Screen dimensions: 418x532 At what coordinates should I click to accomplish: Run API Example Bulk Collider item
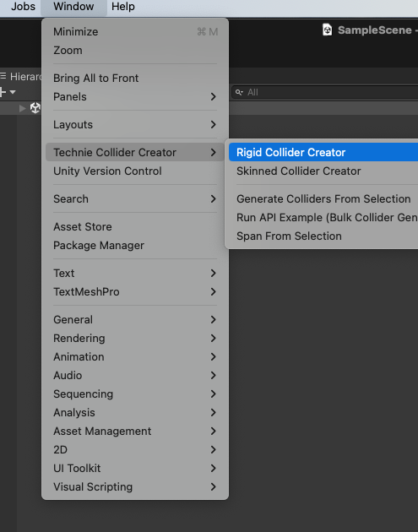[x=323, y=218]
